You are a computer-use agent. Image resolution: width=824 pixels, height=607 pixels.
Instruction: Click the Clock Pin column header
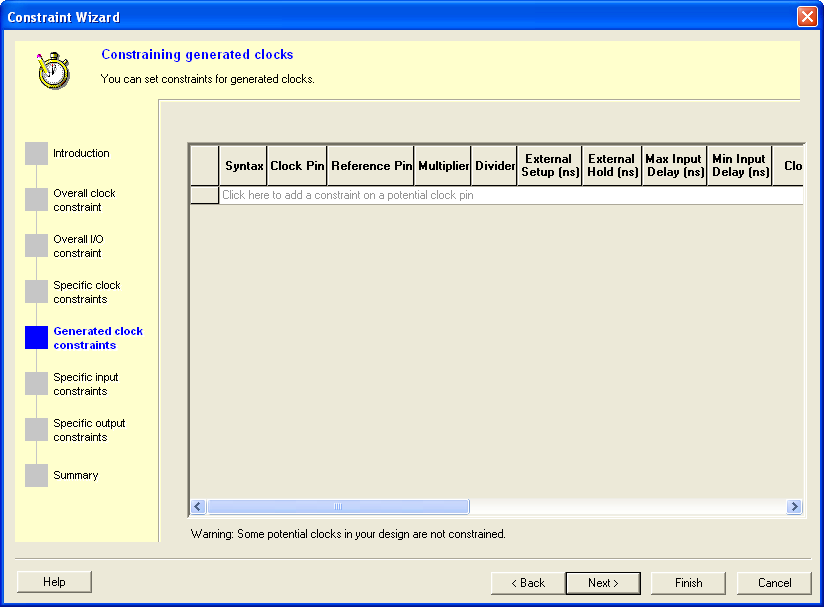[297, 166]
